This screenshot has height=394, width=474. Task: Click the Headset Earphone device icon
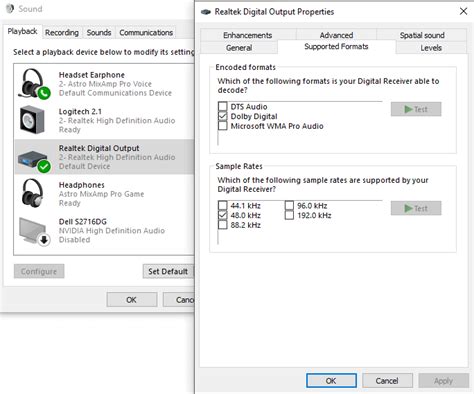tap(34, 84)
